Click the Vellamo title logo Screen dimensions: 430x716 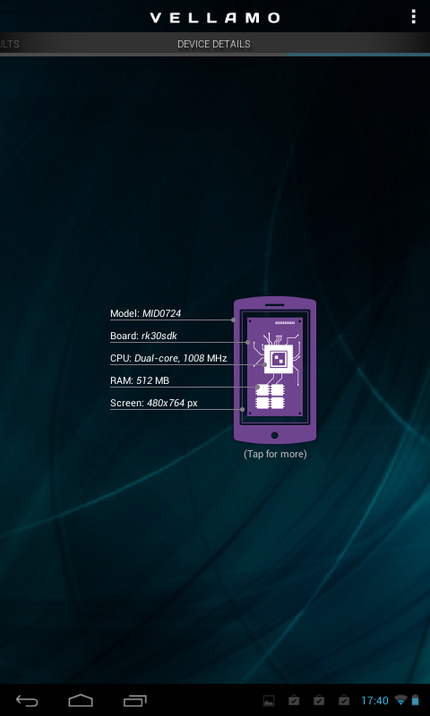pyautogui.click(x=215, y=18)
